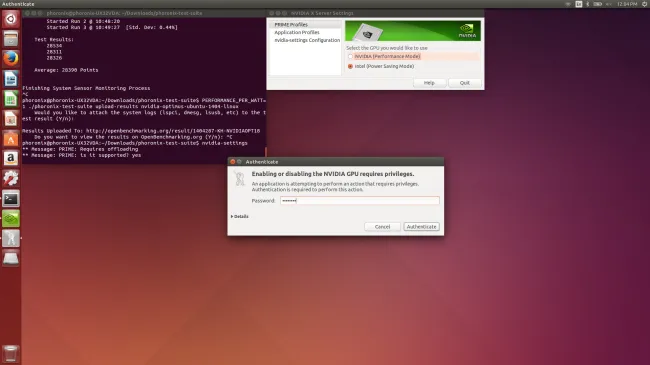650x365 pixels.
Task: Focus the Password input field
Action: pyautogui.click(x=359, y=201)
